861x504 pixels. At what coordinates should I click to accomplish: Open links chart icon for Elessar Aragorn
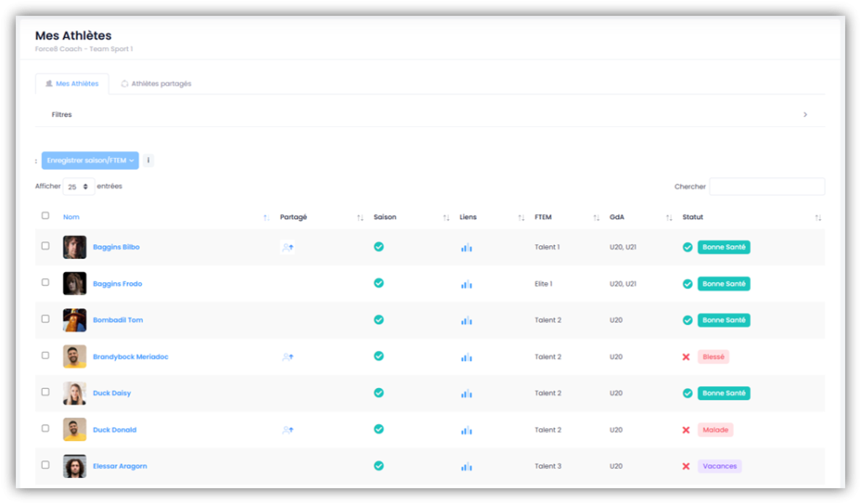pyautogui.click(x=466, y=466)
